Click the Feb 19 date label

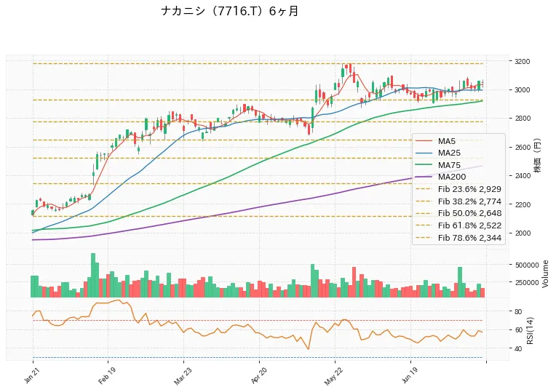(x=106, y=376)
